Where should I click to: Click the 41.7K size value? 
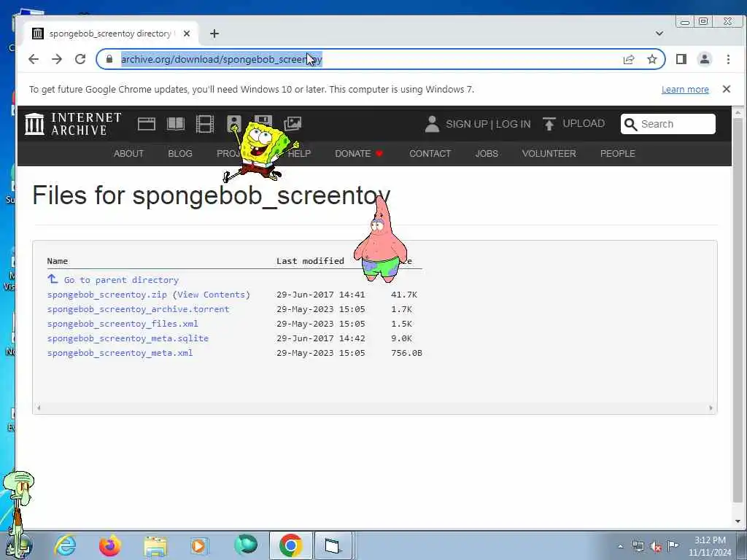(x=404, y=295)
